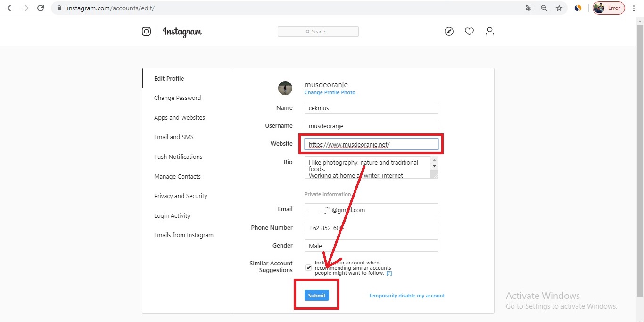Click the Activity heart icon
Viewport: 644px width, 322px height.
pos(469,31)
